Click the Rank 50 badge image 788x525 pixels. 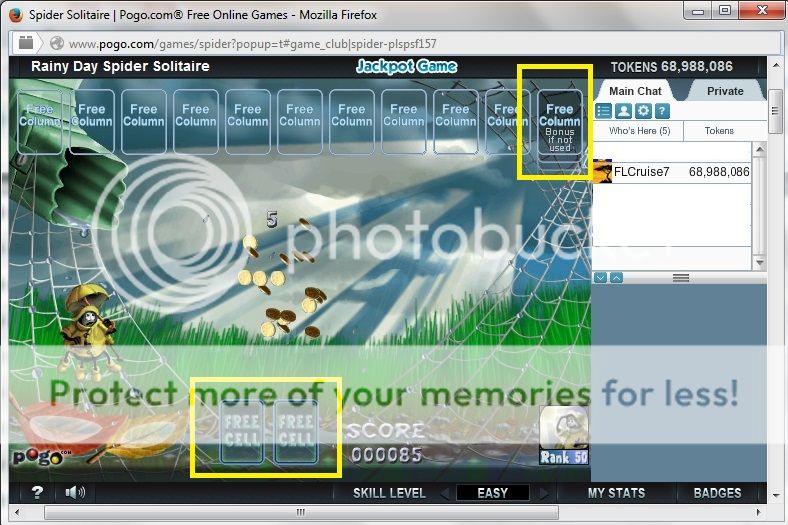point(564,435)
